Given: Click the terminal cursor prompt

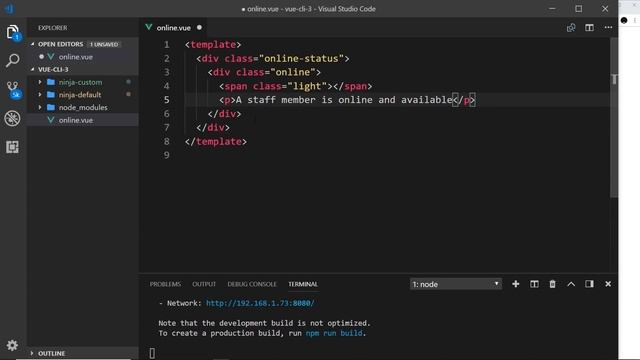Looking at the screenshot, I should click(x=152, y=353).
